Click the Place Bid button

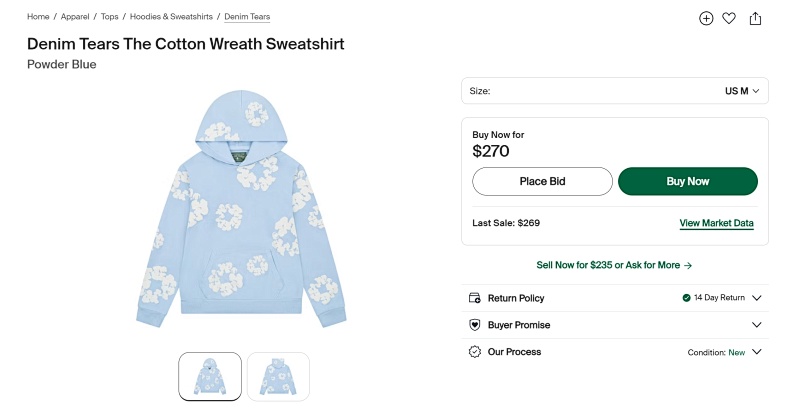[x=542, y=182]
